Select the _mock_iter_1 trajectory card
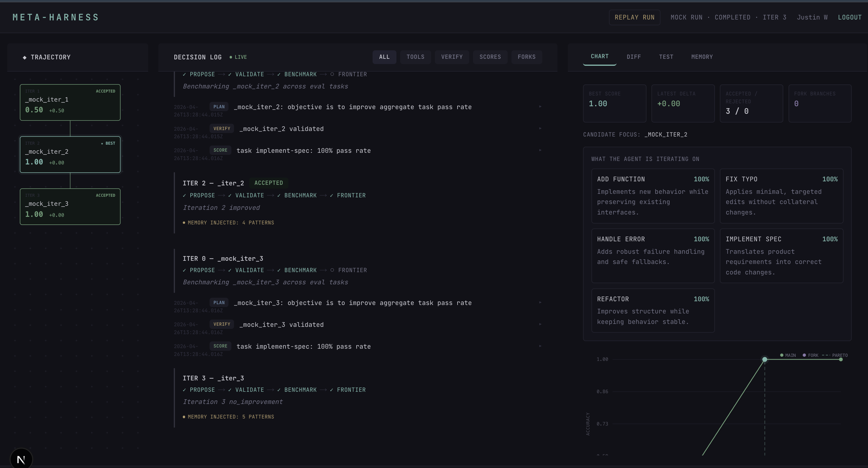The width and height of the screenshot is (868, 468). [x=70, y=102]
